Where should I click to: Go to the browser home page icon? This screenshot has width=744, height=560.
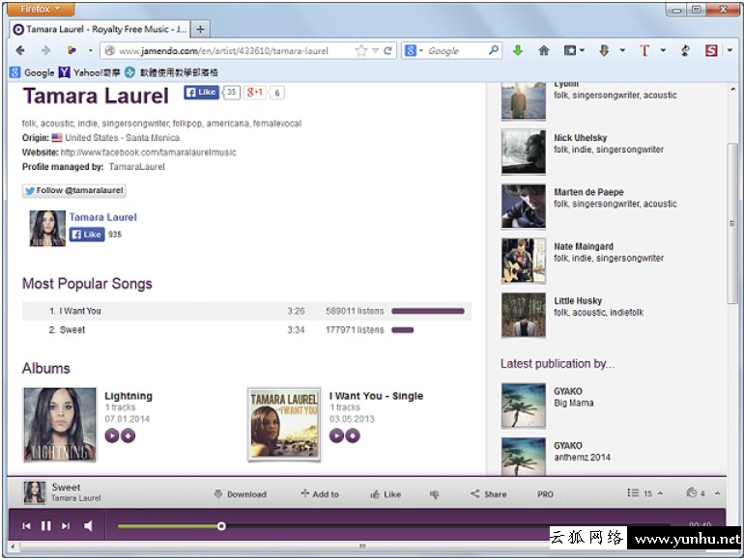(x=544, y=51)
